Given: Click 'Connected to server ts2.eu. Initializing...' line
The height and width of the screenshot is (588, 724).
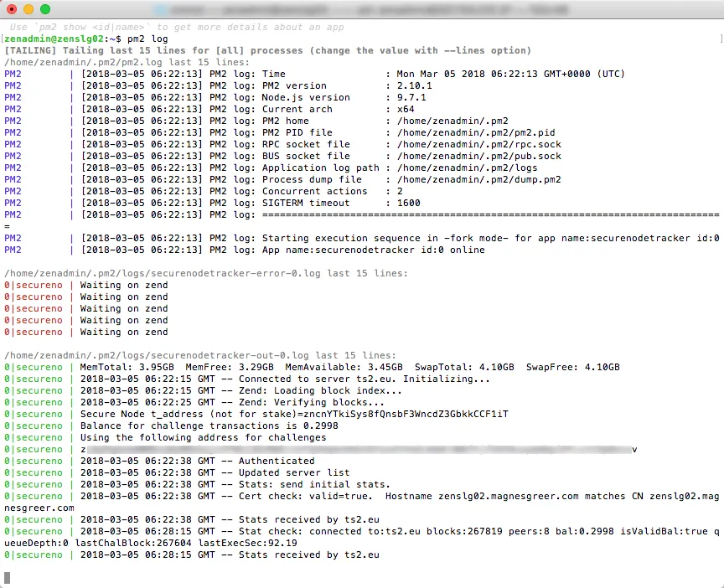Looking at the screenshot, I should [247, 379].
